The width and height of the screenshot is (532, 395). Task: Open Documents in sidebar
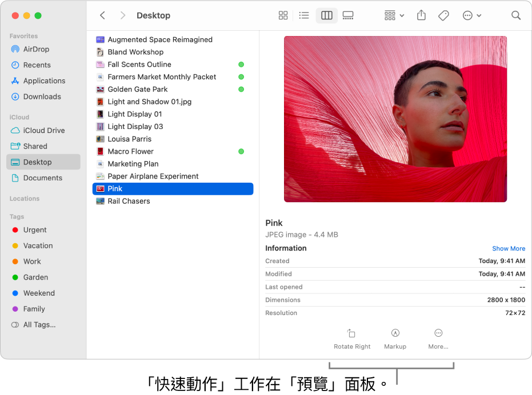(43, 178)
